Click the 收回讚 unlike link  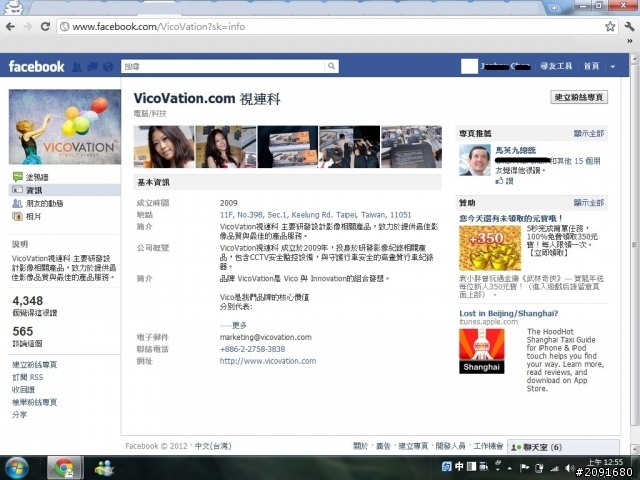[x=23, y=390]
